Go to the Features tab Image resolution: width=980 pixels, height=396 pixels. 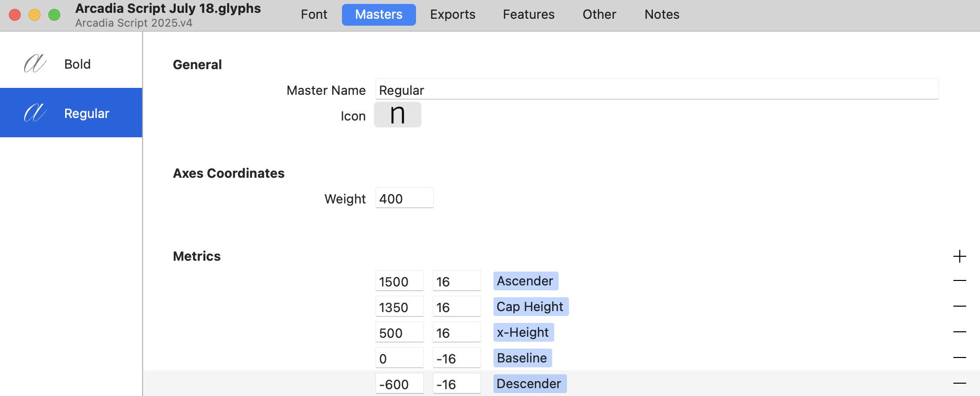(x=528, y=14)
